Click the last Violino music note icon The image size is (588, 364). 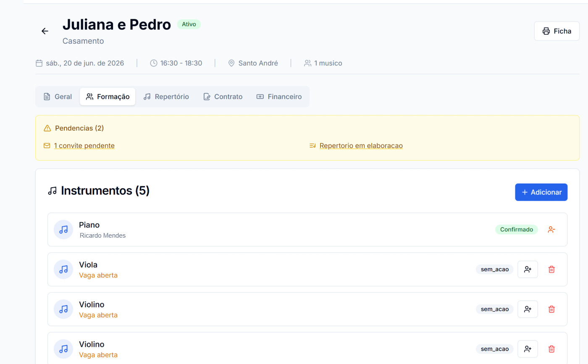click(63, 349)
